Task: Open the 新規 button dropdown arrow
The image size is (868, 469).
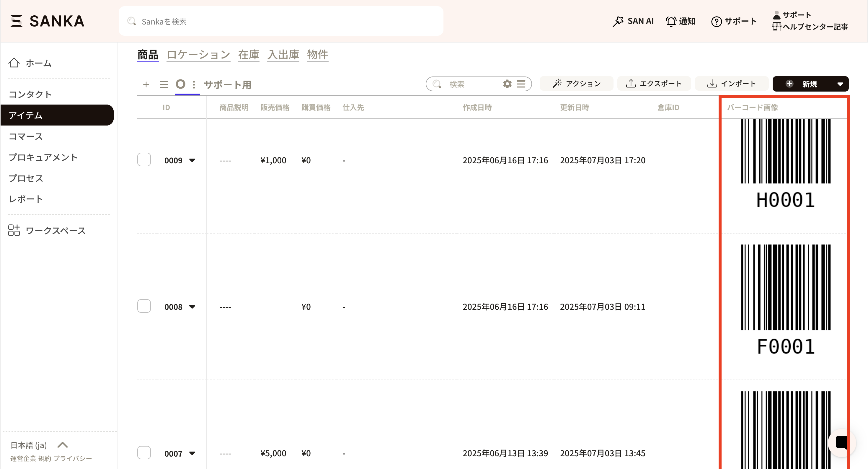Action: [840, 84]
